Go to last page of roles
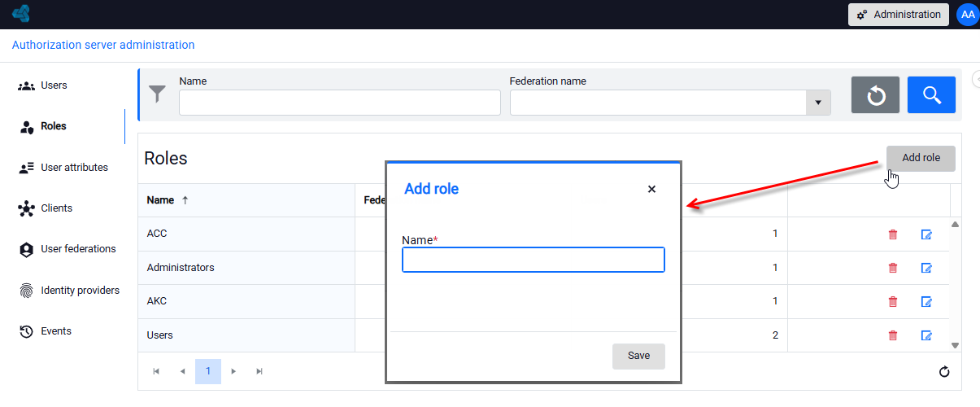The image size is (980, 407). 259,371
